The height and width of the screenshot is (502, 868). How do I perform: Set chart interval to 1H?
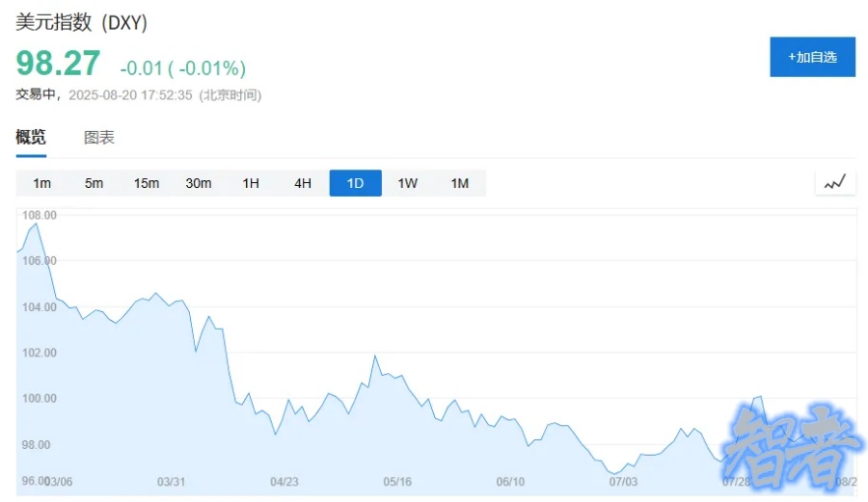(251, 183)
